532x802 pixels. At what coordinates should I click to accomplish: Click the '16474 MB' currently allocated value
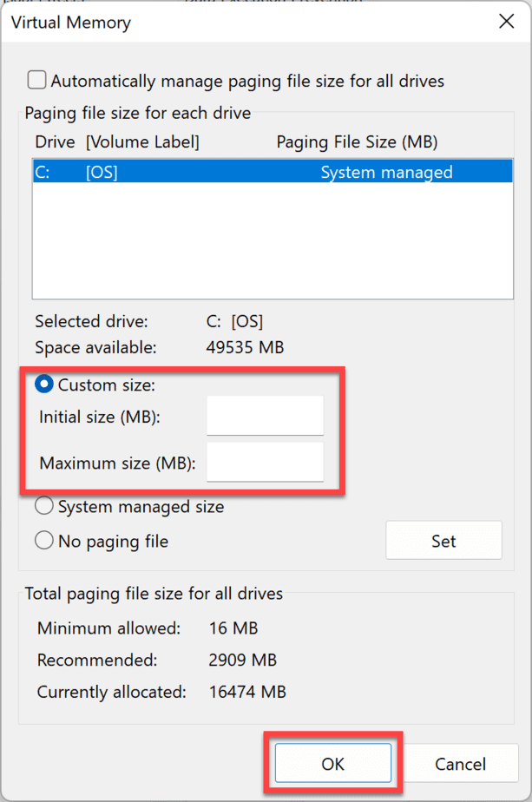[x=247, y=692]
